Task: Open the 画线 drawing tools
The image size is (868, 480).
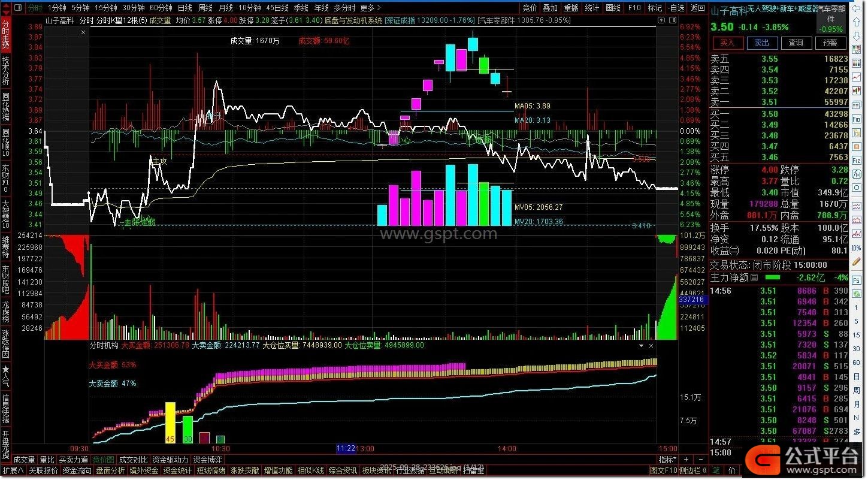Action: click(x=613, y=8)
